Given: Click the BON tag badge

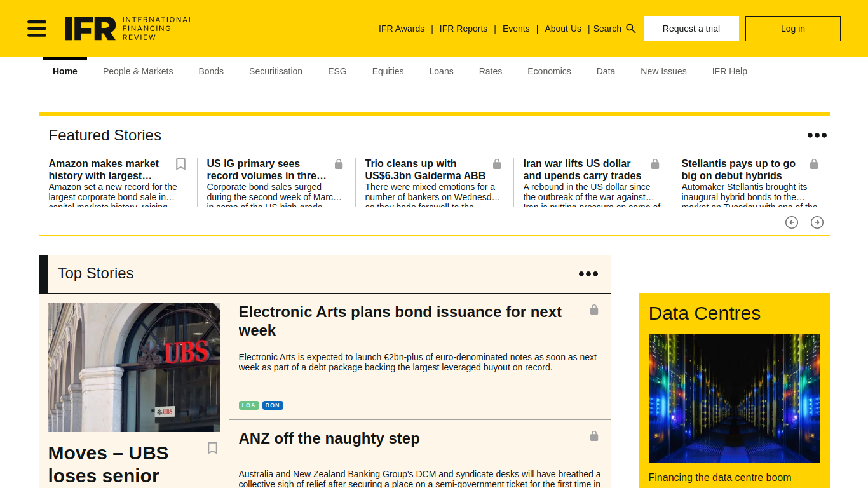Looking at the screenshot, I should coord(273,405).
